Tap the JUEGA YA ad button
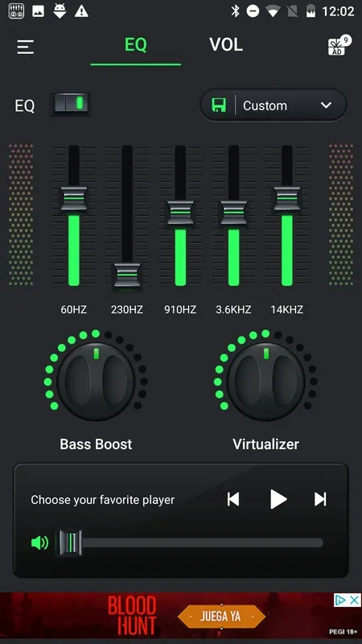Screen dimensions: 362x644 pos(221,617)
